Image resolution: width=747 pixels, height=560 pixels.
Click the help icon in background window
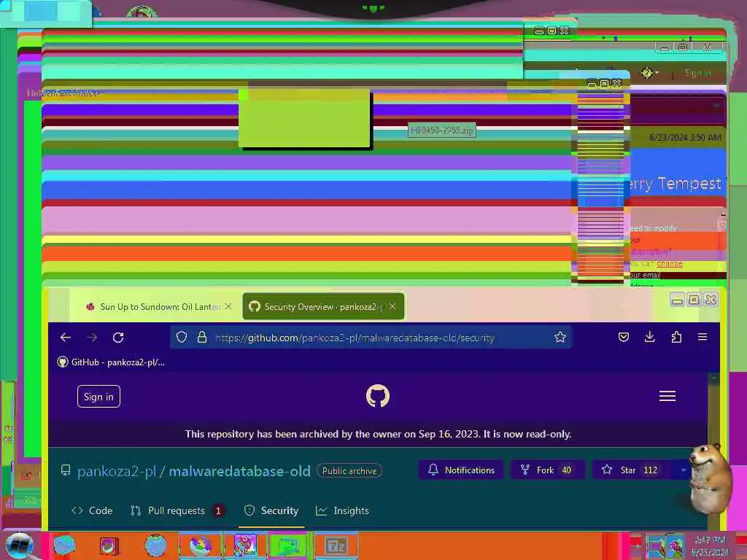pos(646,73)
